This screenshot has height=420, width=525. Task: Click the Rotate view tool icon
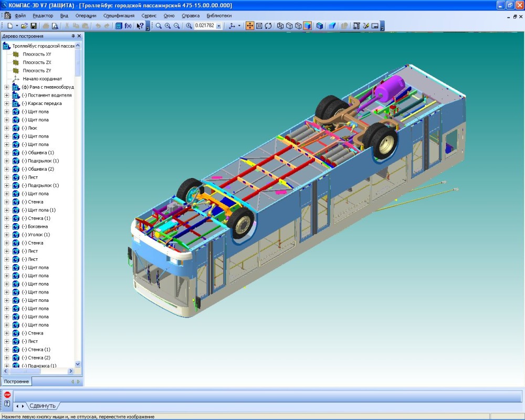click(x=268, y=26)
